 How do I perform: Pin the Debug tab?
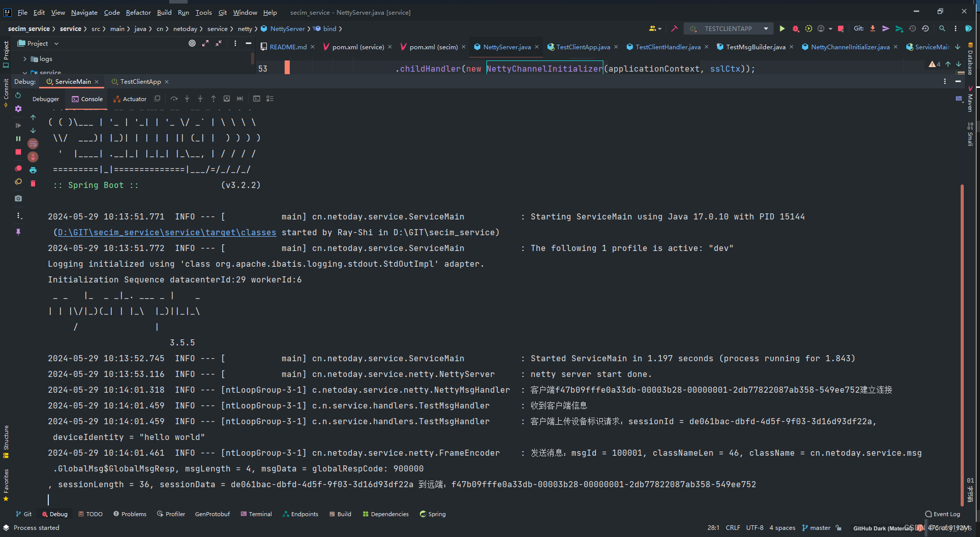pyautogui.click(x=18, y=232)
